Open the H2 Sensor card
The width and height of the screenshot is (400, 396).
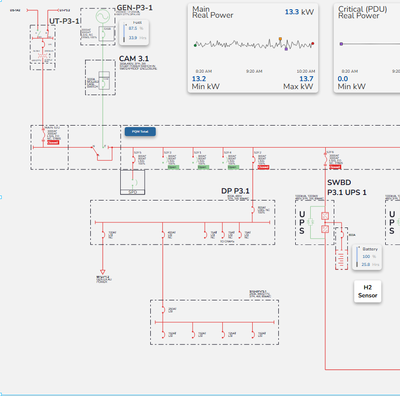[x=367, y=291]
